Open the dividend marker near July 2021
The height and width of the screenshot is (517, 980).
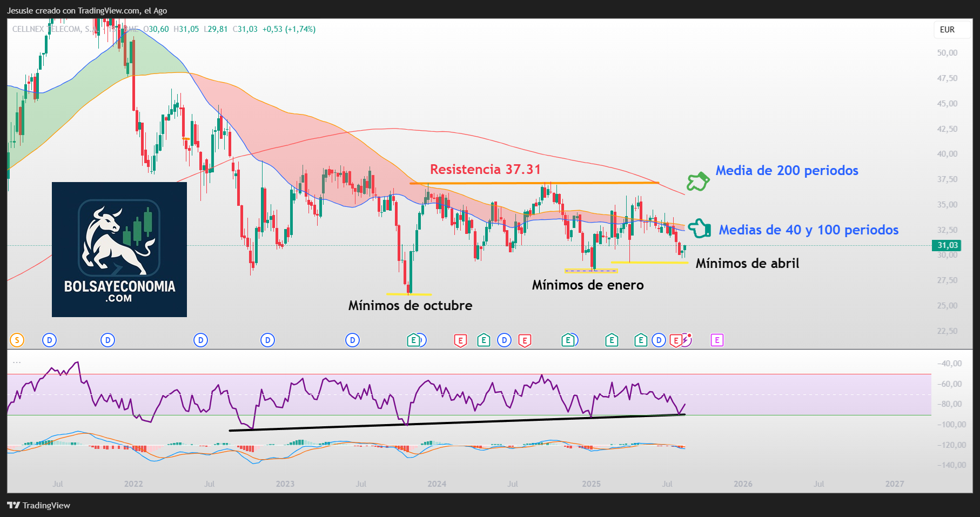point(50,340)
